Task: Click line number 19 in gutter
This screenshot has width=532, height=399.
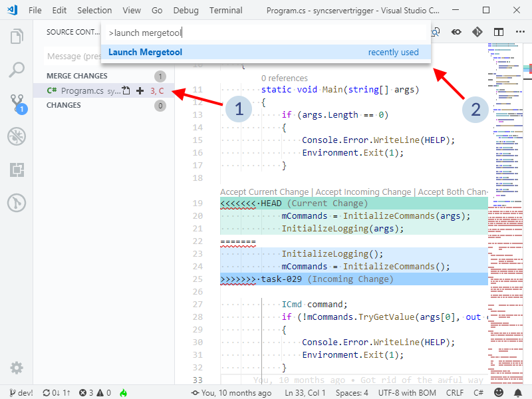Action: (198, 203)
